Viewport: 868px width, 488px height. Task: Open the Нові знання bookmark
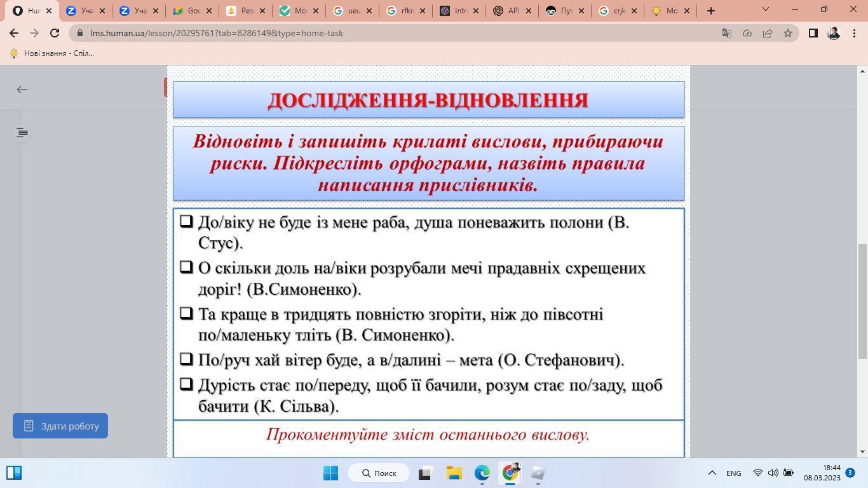pyautogui.click(x=52, y=53)
